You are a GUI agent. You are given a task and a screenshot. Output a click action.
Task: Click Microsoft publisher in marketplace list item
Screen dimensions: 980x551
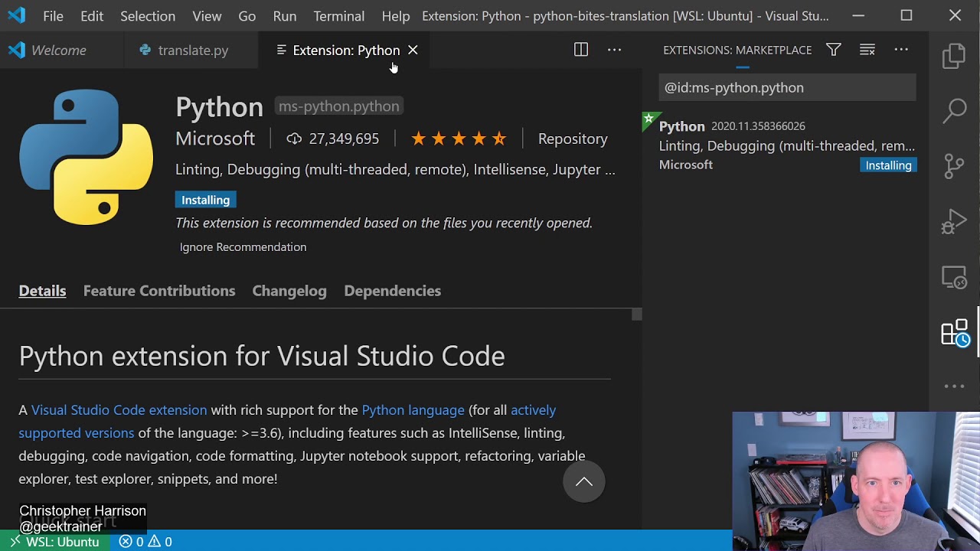[686, 165]
